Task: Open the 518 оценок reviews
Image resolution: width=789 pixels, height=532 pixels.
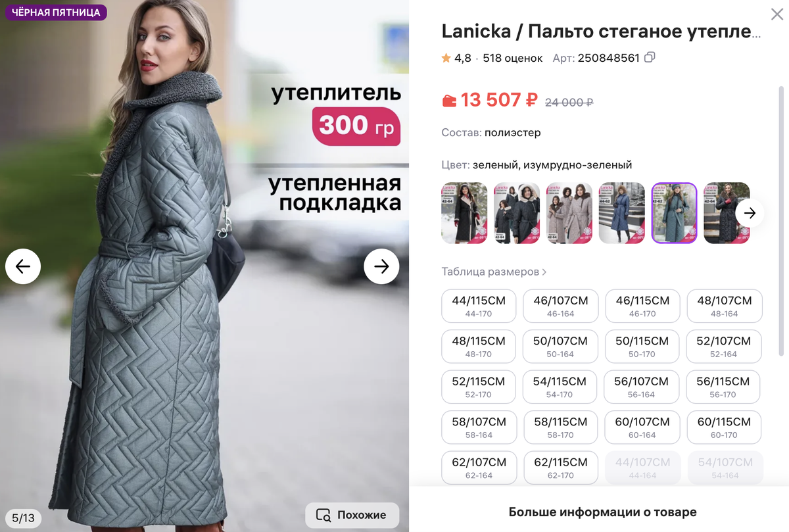Action: (x=513, y=58)
